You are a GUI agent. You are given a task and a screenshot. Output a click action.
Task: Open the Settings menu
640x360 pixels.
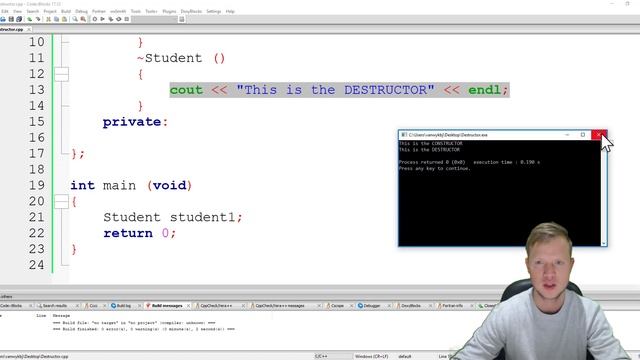[x=213, y=11]
